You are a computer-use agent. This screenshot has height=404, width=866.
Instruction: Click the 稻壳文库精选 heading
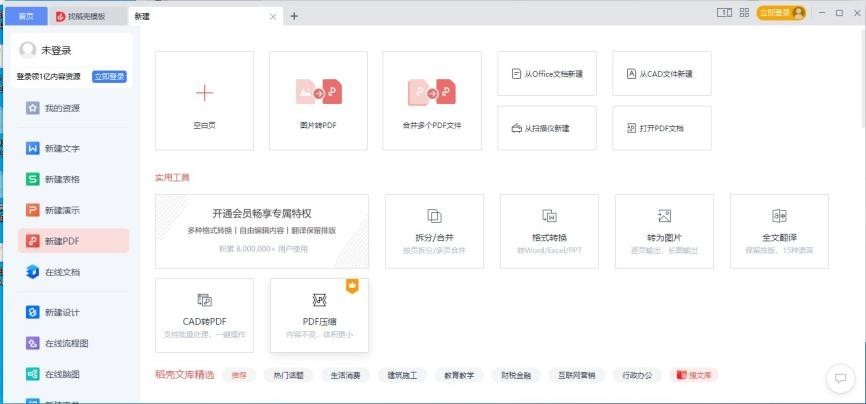[184, 375]
